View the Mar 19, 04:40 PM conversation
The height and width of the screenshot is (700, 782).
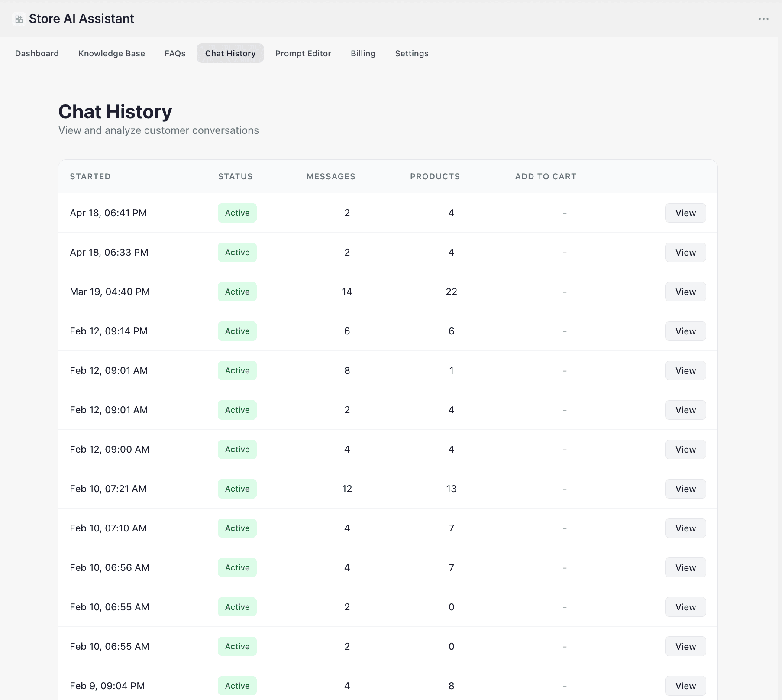pos(685,292)
